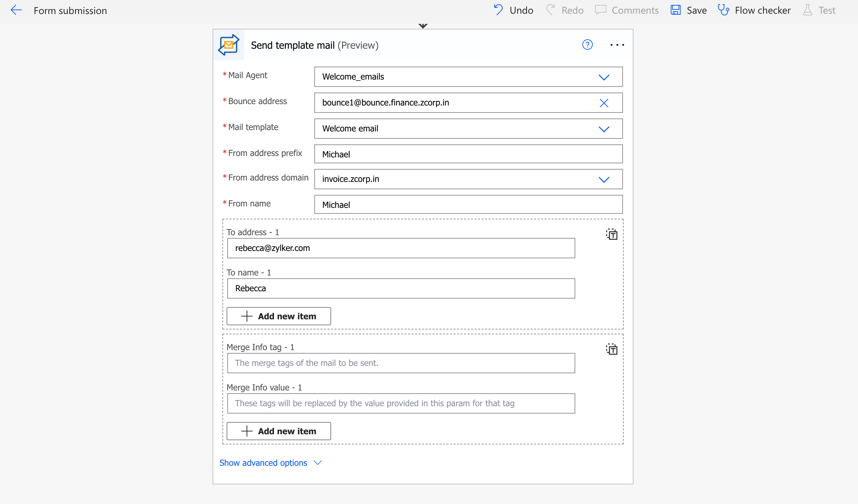Click the Undo button
Screen dimensions: 858x504
pyautogui.click(x=513, y=10)
